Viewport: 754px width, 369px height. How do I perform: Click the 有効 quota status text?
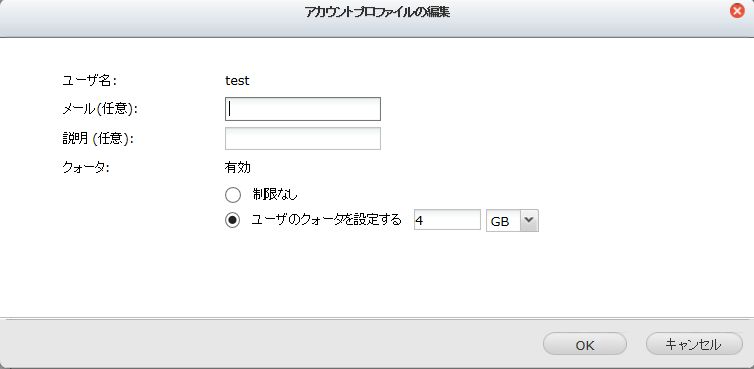coord(238,168)
